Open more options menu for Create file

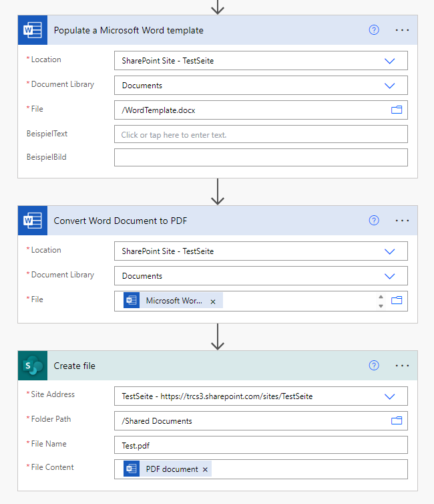(402, 366)
